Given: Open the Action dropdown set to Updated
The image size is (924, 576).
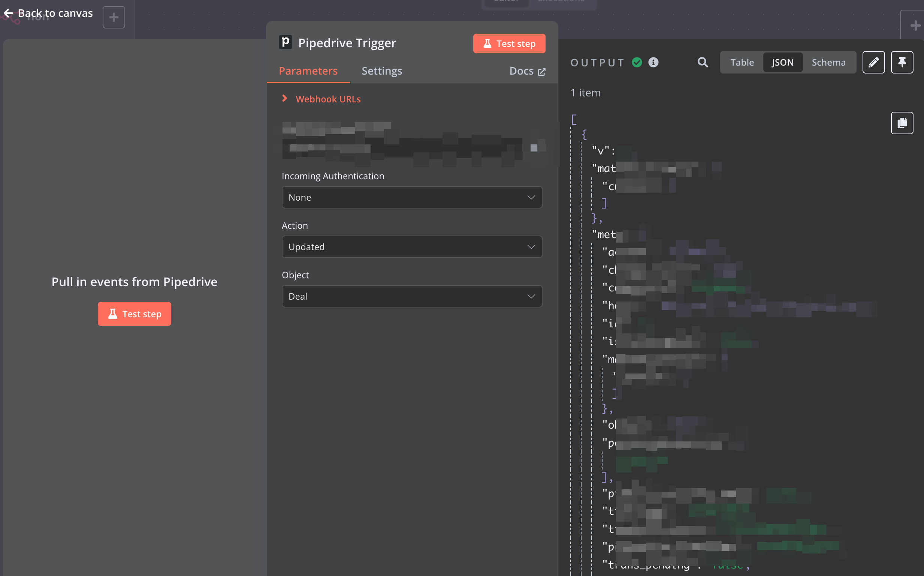Looking at the screenshot, I should pos(412,247).
